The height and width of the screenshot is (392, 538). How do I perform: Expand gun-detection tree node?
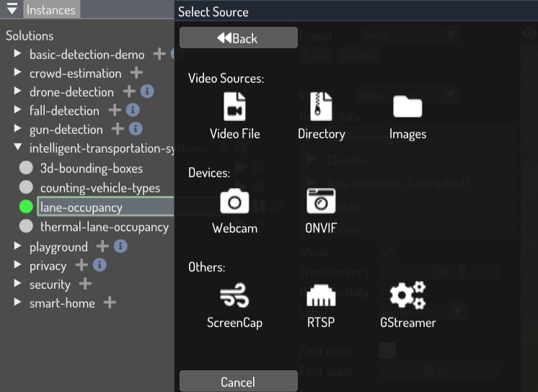click(17, 128)
